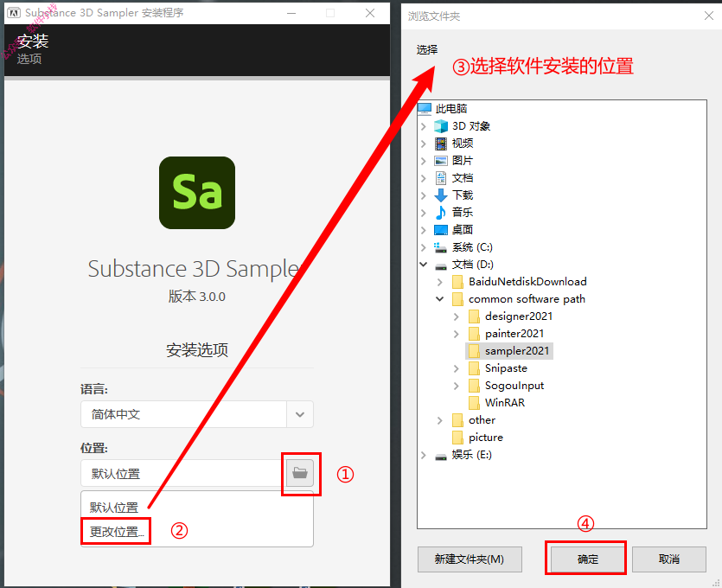The image size is (722, 588).
Task: Click the 默认位置 location field
Action: click(183, 473)
